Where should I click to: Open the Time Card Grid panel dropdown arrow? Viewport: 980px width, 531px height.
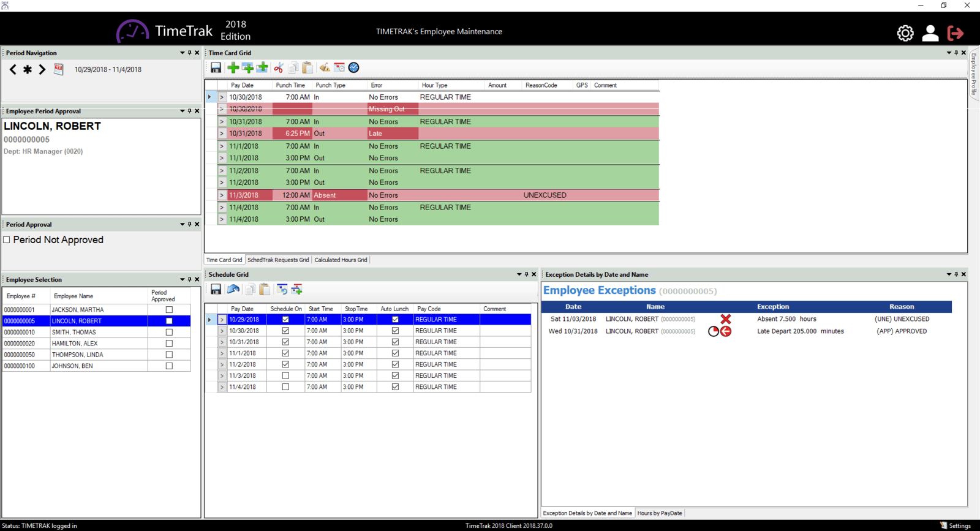(949, 53)
